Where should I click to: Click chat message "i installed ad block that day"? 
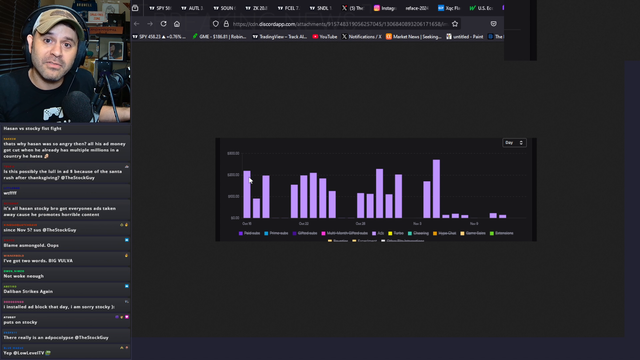[59, 307]
